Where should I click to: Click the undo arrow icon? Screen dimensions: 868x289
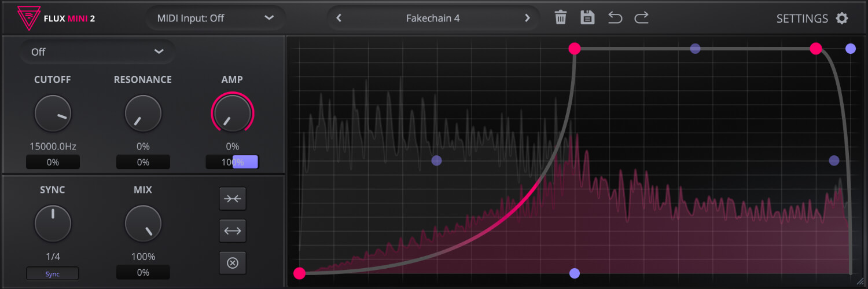click(x=615, y=18)
